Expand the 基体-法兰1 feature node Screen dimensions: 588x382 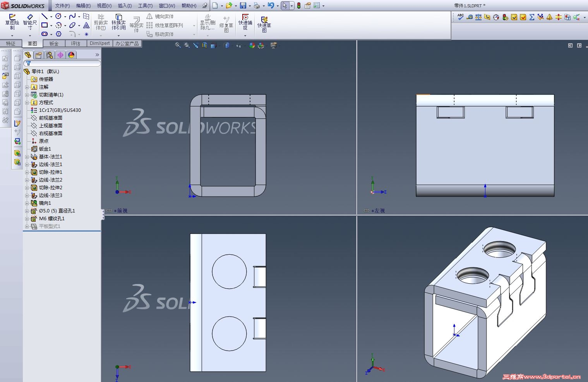(x=27, y=157)
